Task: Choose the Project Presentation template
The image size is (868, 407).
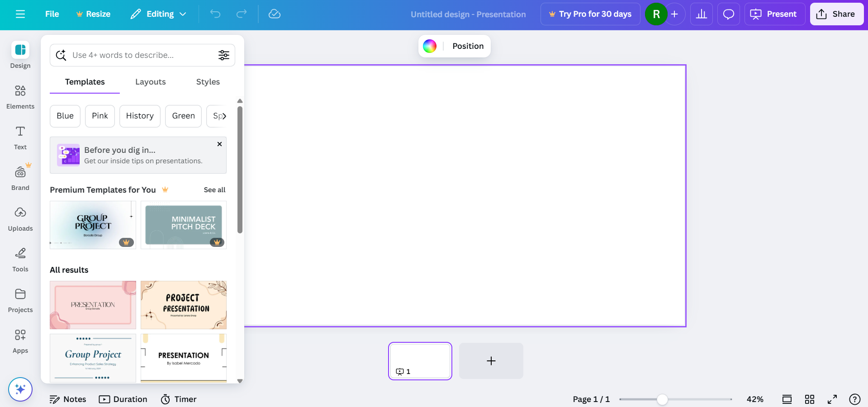Action: [184, 305]
